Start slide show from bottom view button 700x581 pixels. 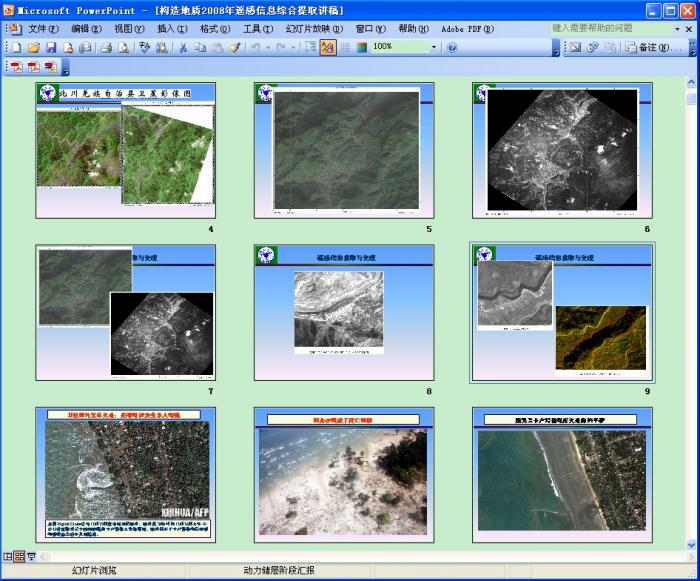point(31,556)
